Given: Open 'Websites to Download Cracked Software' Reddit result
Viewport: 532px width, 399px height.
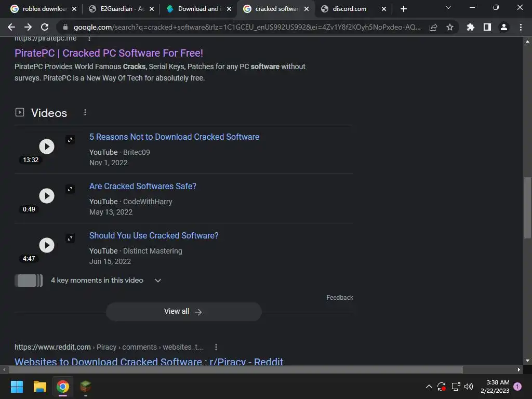Looking at the screenshot, I should (x=149, y=362).
